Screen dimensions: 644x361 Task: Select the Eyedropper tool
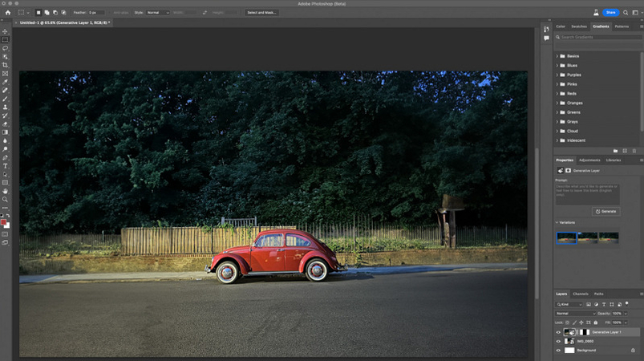point(5,82)
